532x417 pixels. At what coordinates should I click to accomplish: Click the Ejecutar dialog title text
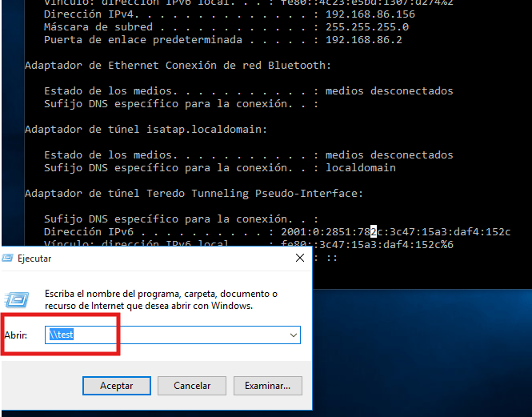tap(34, 259)
